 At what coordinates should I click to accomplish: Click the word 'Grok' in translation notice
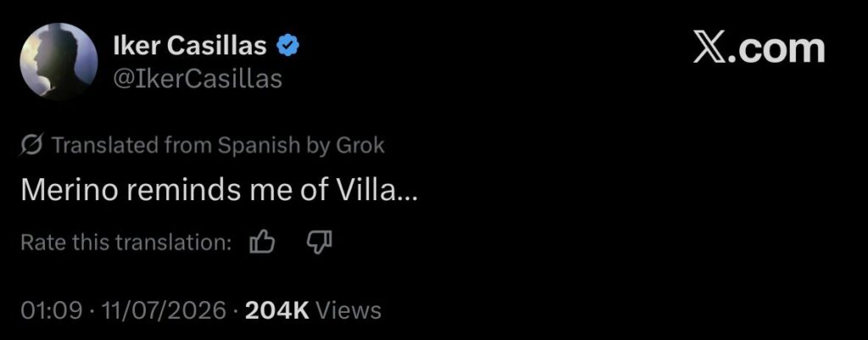coord(359,145)
